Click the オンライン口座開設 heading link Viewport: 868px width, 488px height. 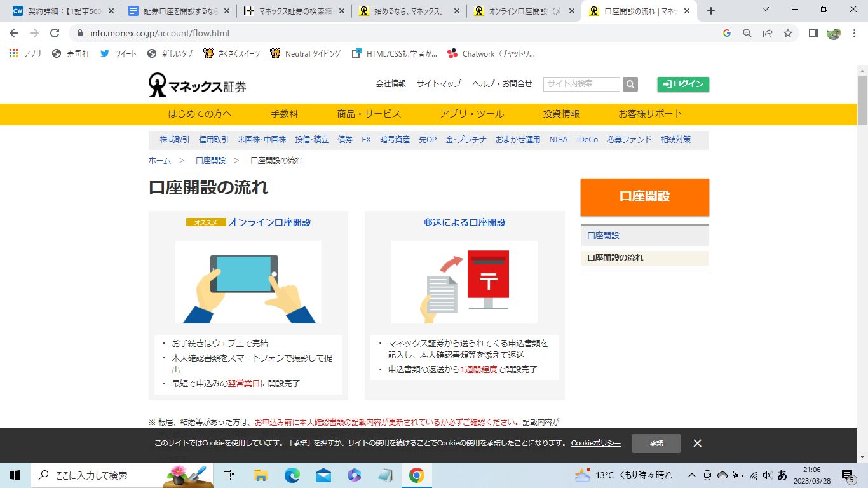tap(270, 222)
